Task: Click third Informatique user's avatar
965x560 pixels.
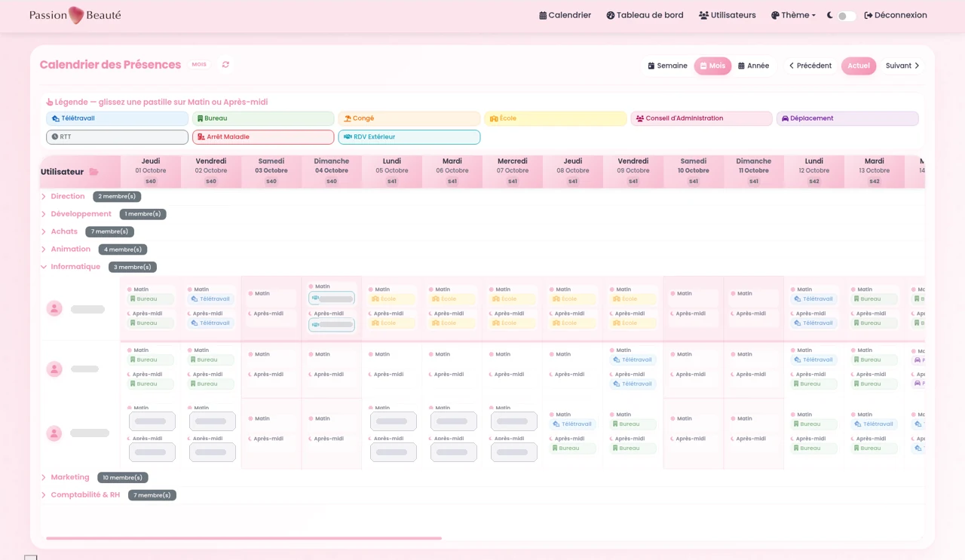Action: [54, 433]
